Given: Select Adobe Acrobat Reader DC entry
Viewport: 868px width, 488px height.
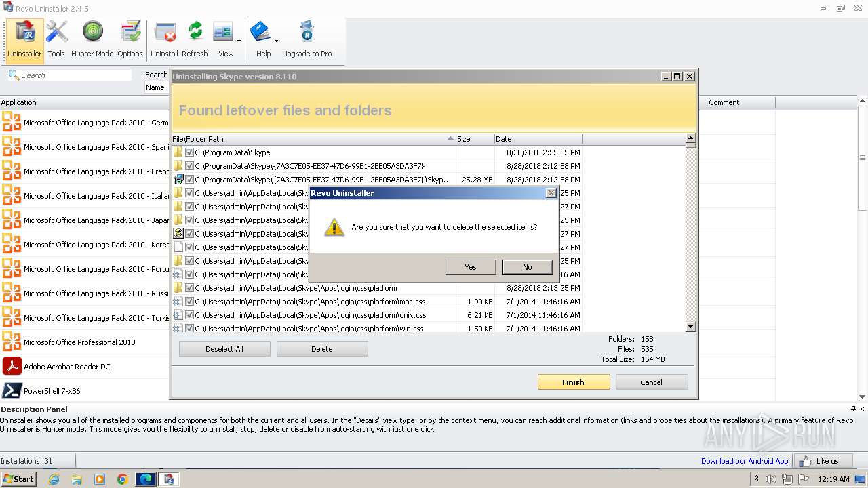Looking at the screenshot, I should coord(66,367).
